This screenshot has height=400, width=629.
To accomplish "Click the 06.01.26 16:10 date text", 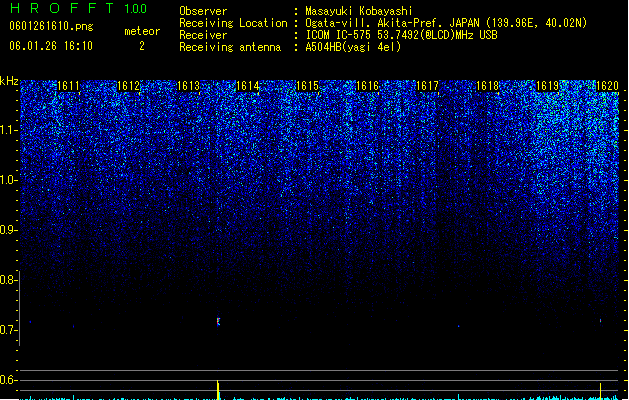I will (51, 46).
